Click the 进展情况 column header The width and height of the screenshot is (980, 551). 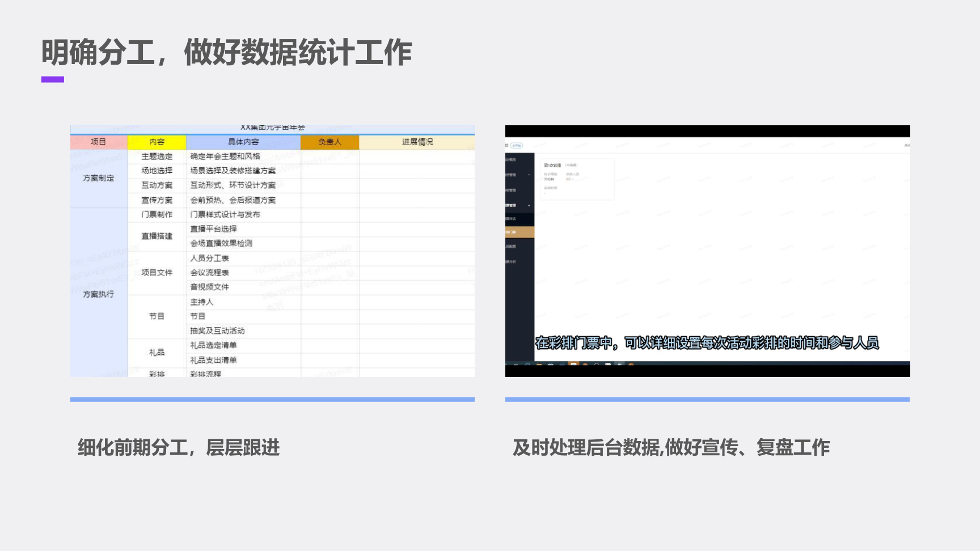pyautogui.click(x=417, y=142)
